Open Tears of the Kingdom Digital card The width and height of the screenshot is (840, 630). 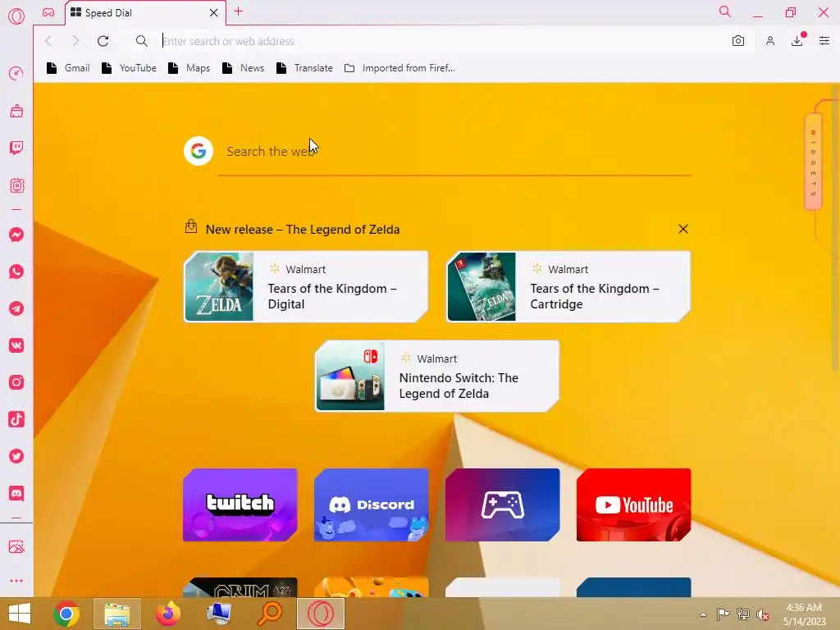306,286
